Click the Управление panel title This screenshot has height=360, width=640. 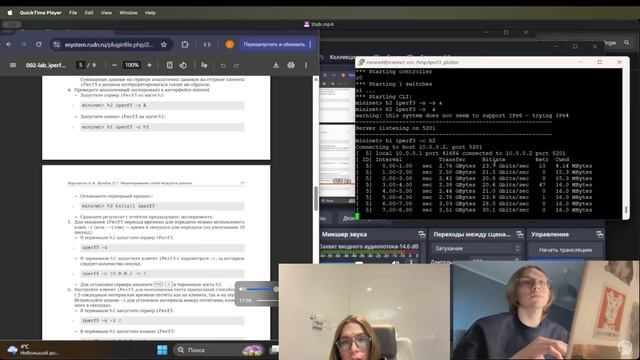pyautogui.click(x=550, y=234)
